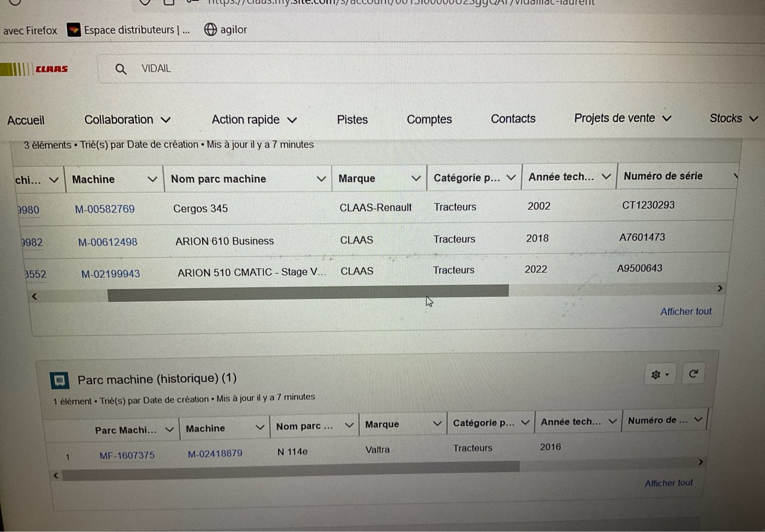765x532 pixels.
Task: Click the upper table horizontal scrollbar thumb
Action: click(308, 293)
